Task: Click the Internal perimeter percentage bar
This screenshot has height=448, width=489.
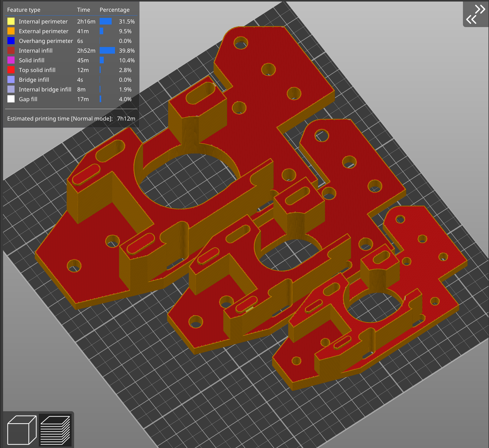Action: [106, 21]
